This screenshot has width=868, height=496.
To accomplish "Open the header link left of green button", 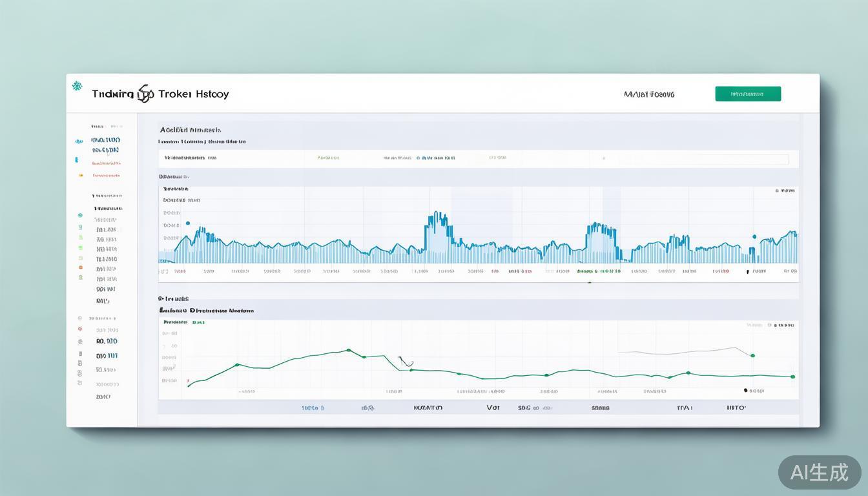I will click(x=649, y=94).
